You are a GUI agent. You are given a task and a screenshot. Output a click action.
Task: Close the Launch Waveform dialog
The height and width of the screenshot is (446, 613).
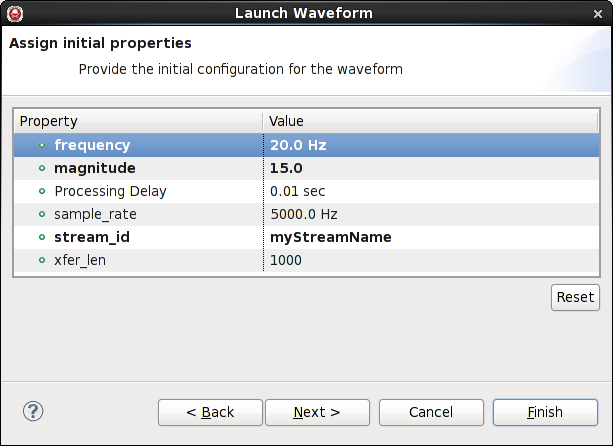click(x=598, y=14)
